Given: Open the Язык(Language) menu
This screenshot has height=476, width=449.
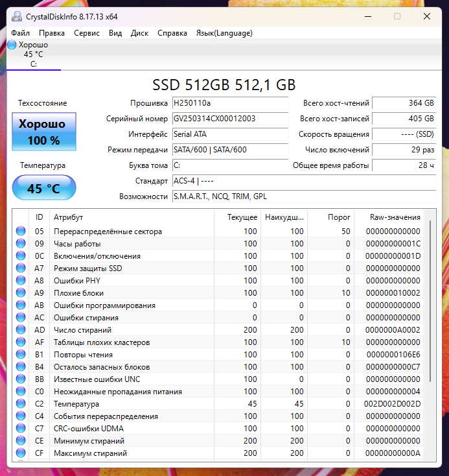Looking at the screenshot, I should click(x=224, y=33).
